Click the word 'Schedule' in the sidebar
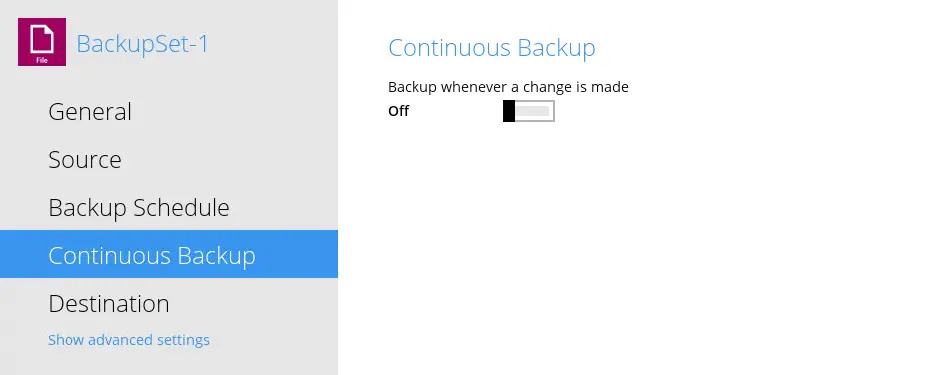 pos(181,208)
